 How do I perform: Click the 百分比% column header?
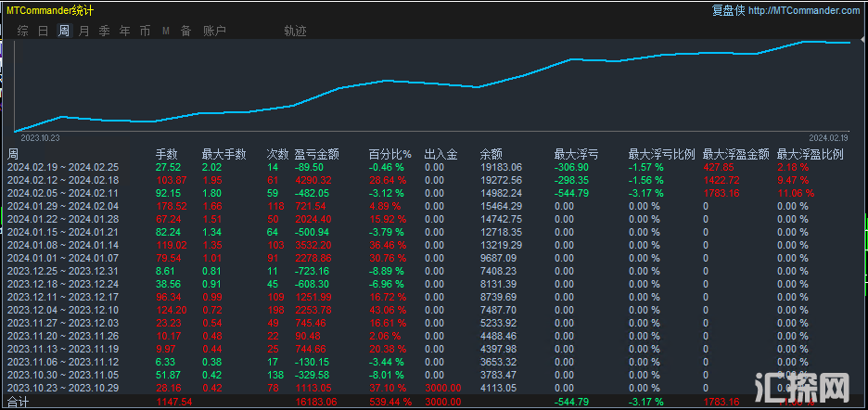(389, 154)
